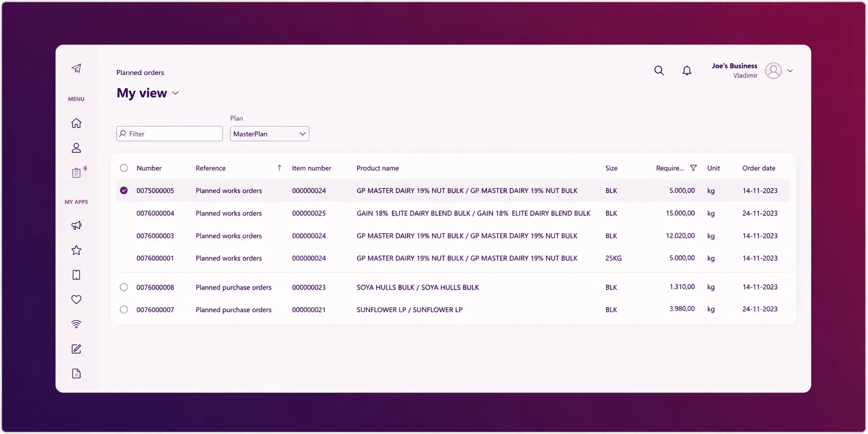The width and height of the screenshot is (868, 434).
Task: Open the wifi signal app icon
Action: 76,324
